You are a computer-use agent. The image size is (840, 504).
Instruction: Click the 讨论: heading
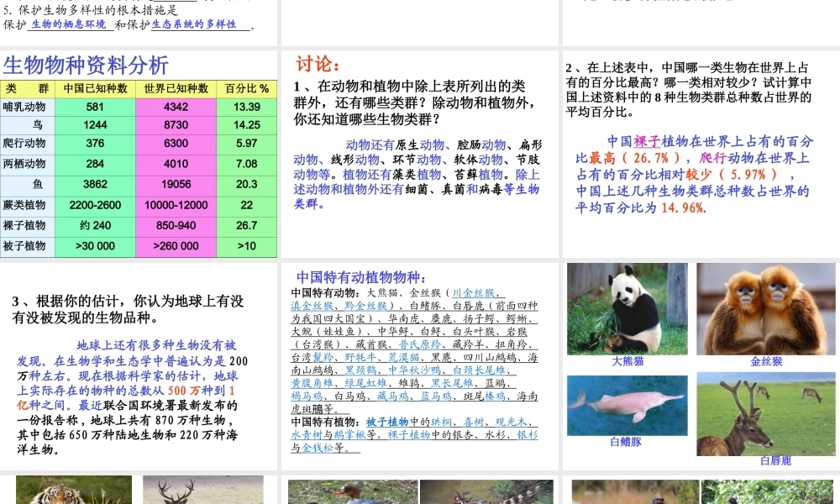coord(318,65)
